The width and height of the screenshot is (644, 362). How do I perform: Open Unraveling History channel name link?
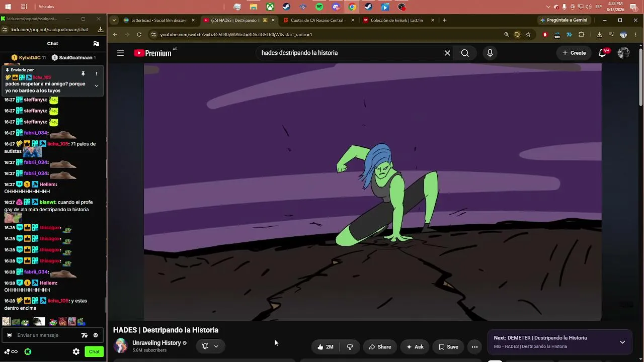pyautogui.click(x=156, y=343)
